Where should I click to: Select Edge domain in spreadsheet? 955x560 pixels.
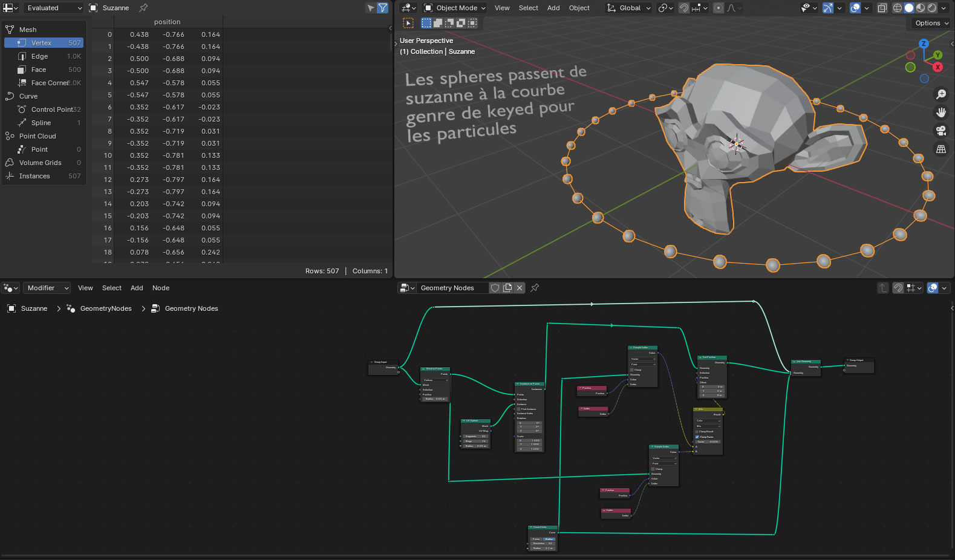[x=44, y=56]
